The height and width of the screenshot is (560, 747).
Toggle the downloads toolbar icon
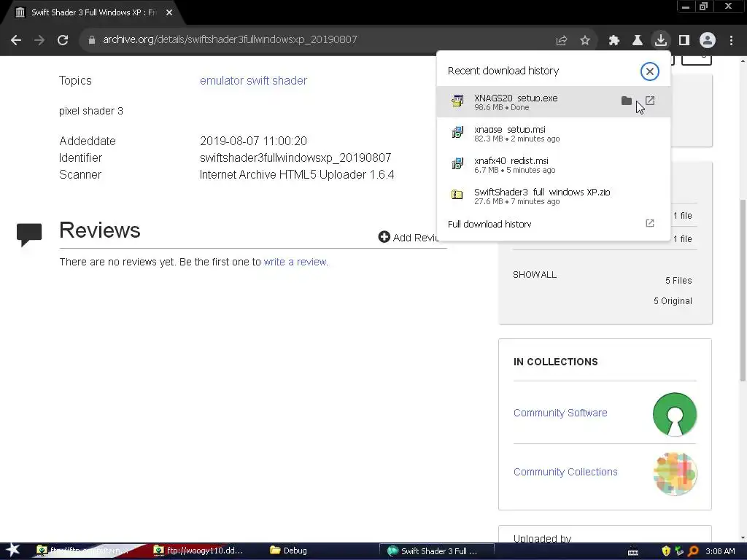tap(661, 40)
